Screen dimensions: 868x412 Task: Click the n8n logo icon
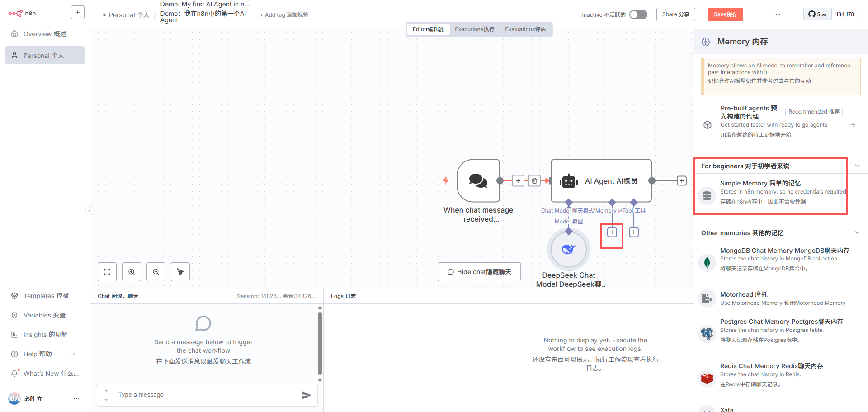[x=15, y=14]
